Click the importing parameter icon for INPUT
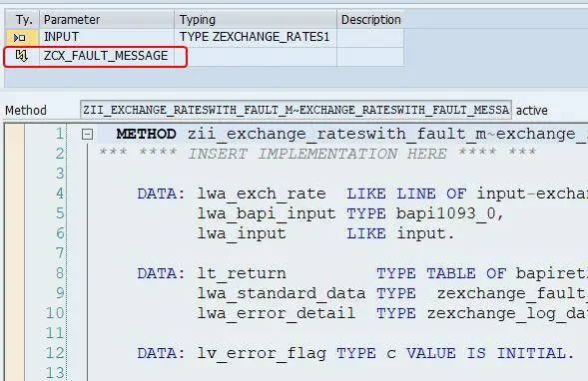This screenshot has width=588, height=381. click(x=19, y=38)
